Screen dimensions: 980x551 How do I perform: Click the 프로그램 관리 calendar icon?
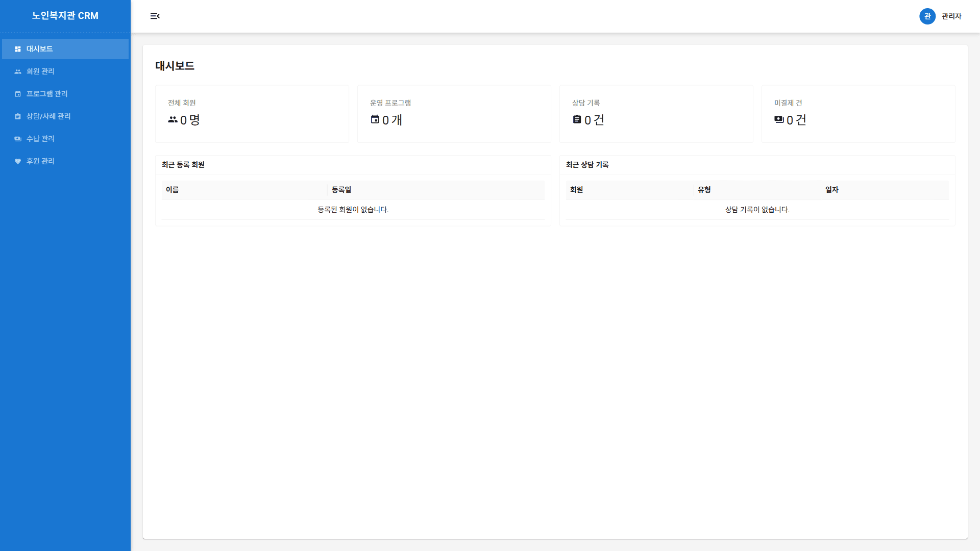pos(18,94)
